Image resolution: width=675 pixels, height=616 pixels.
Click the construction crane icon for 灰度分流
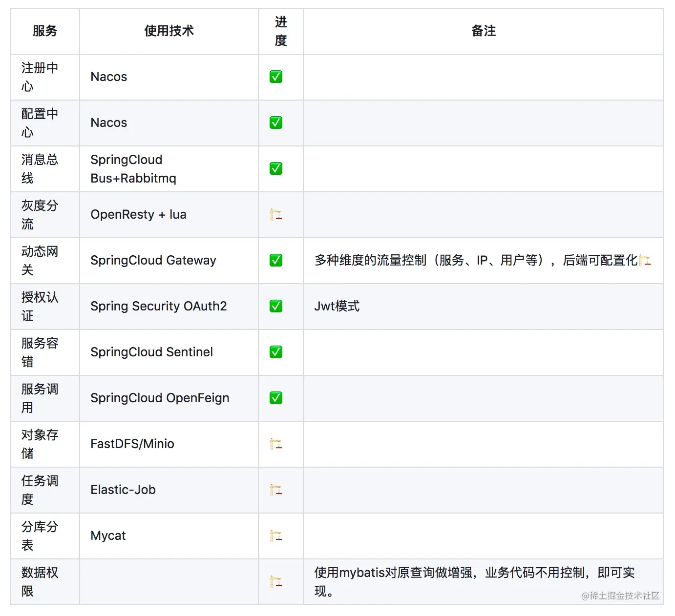[x=276, y=214]
